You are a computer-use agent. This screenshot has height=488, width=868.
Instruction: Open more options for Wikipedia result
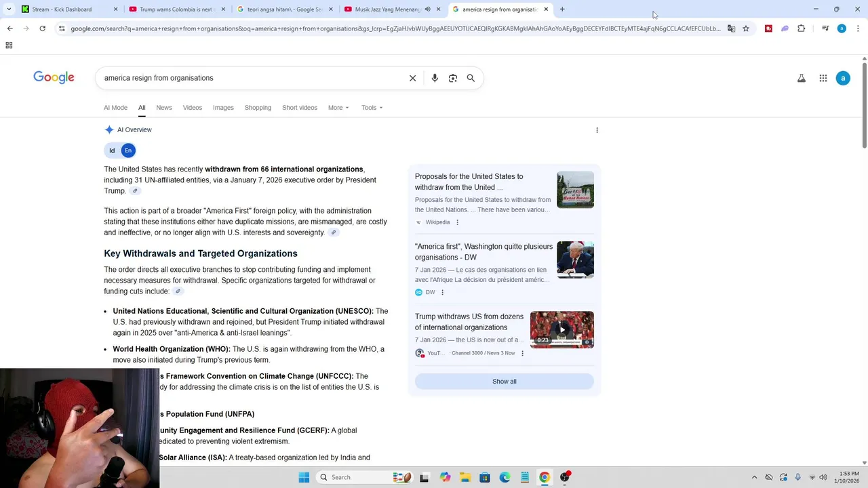[x=457, y=222]
